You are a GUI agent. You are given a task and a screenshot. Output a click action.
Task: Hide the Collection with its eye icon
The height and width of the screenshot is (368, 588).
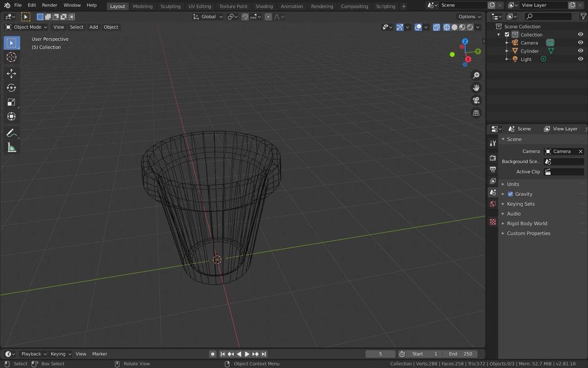pyautogui.click(x=580, y=35)
